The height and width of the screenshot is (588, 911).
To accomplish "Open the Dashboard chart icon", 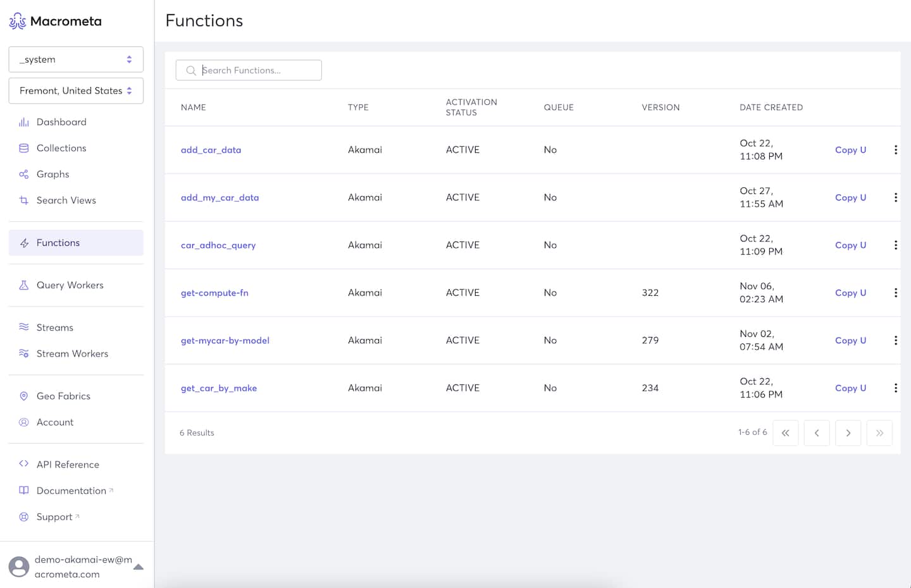I will pyautogui.click(x=24, y=122).
